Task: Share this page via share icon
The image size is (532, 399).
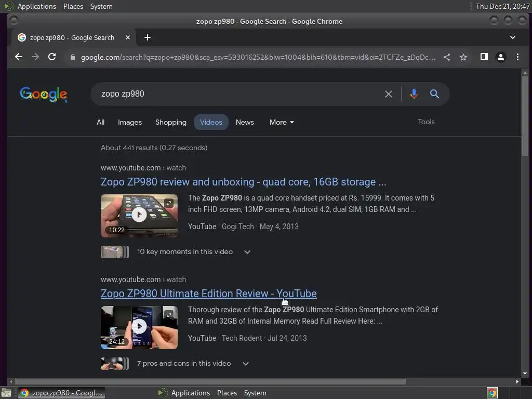Action: pyautogui.click(x=447, y=57)
